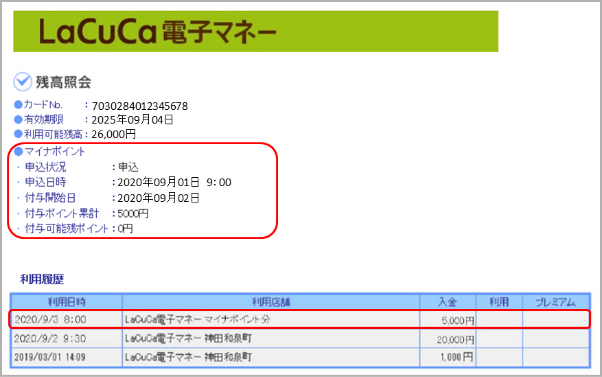Click the blue bullet beside カードNo.

(18, 104)
